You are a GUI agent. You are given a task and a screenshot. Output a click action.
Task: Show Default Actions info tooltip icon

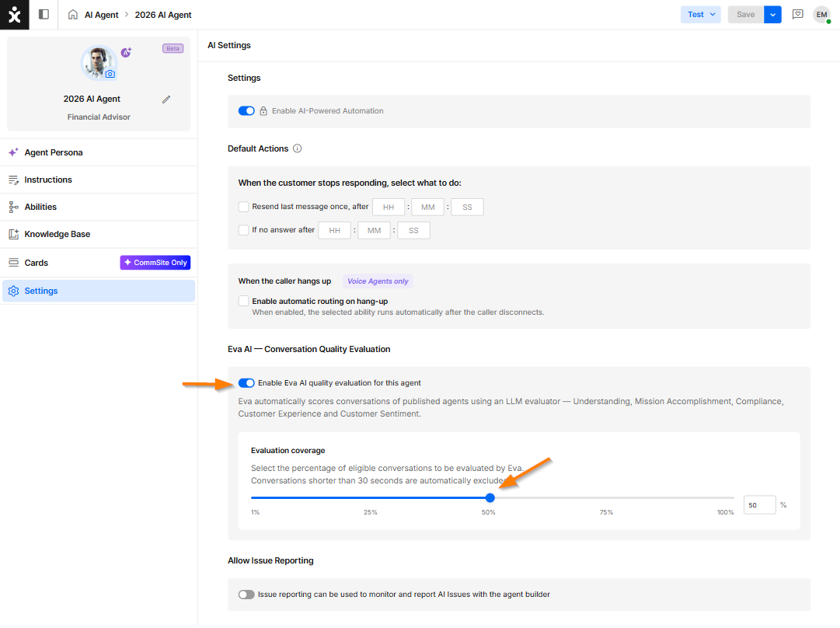[298, 148]
